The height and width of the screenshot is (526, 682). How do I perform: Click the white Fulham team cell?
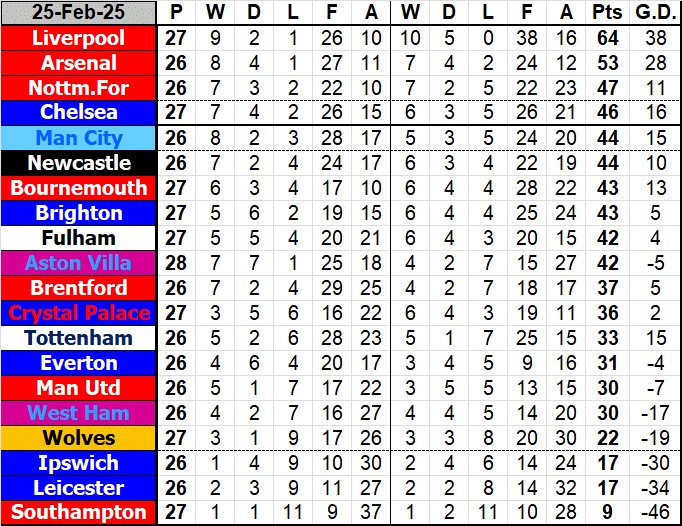pyautogui.click(x=78, y=238)
